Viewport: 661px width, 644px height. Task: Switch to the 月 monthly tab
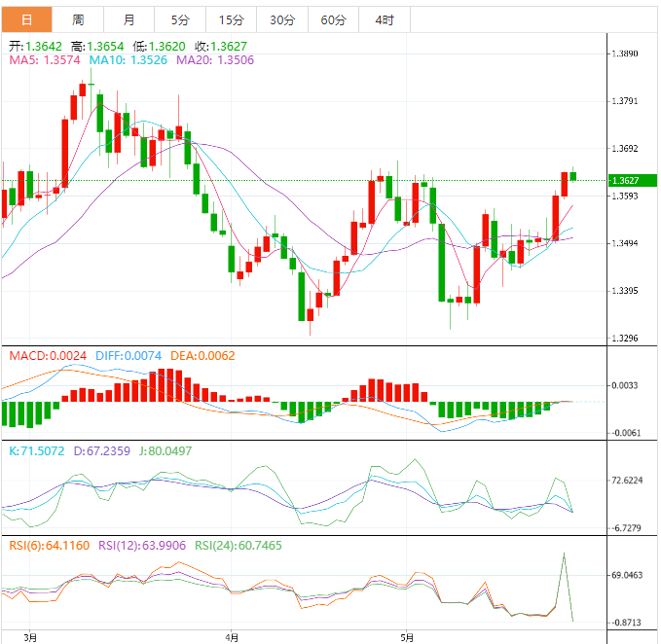pos(129,19)
